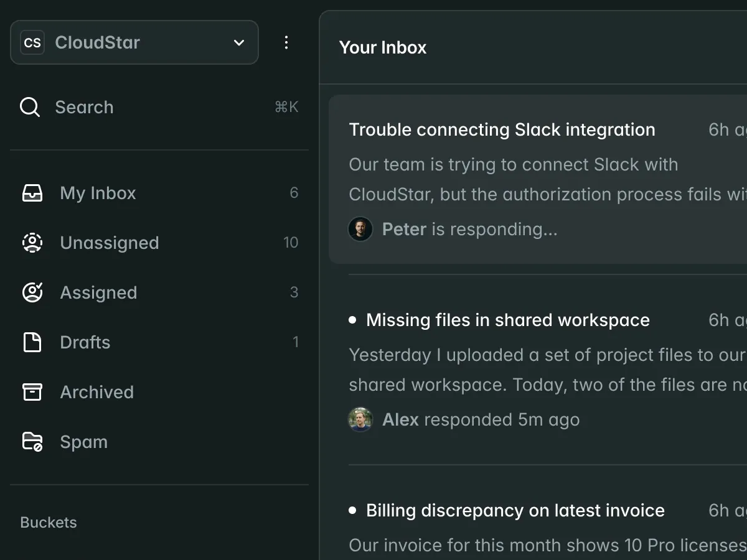Open the Missing files in shared workspace conversation
747x560 pixels.
point(507,320)
